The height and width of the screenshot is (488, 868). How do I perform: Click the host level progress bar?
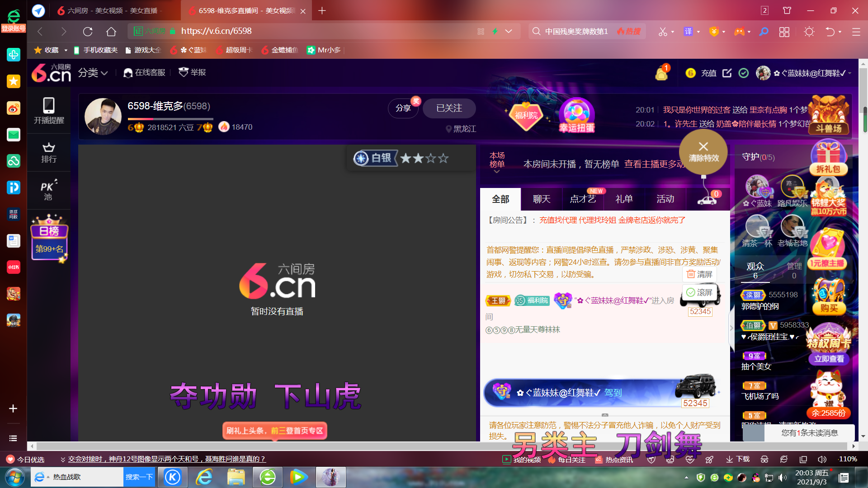click(x=170, y=119)
